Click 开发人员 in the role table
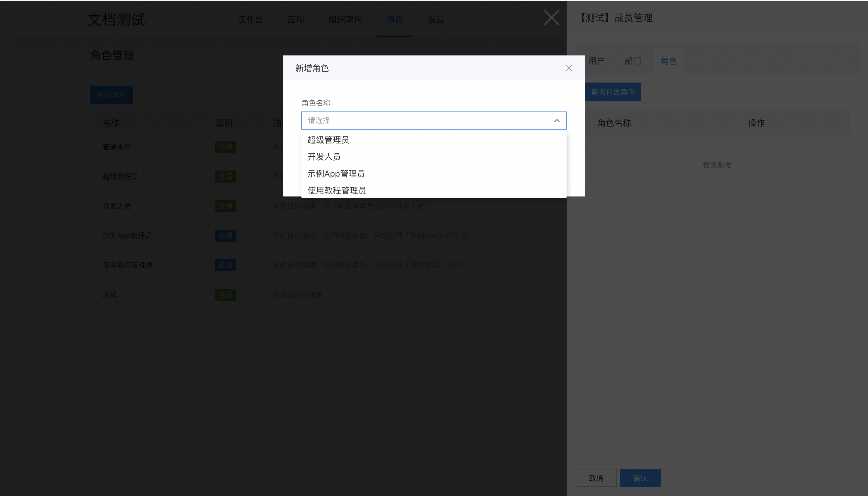The image size is (868, 496). click(x=117, y=206)
